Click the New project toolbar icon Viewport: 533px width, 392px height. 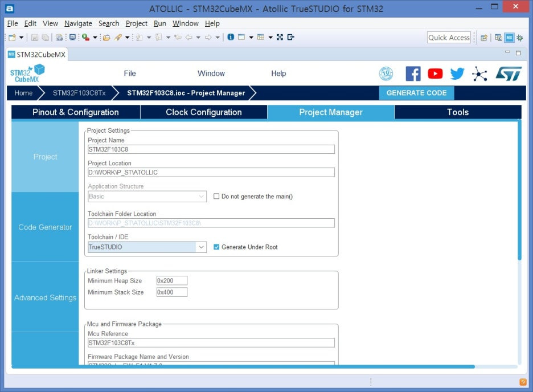click(x=12, y=37)
